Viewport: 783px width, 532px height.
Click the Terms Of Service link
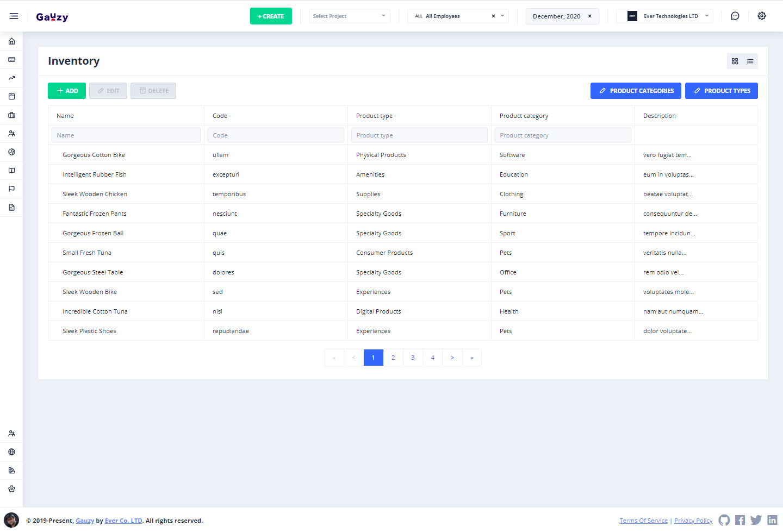coord(643,521)
